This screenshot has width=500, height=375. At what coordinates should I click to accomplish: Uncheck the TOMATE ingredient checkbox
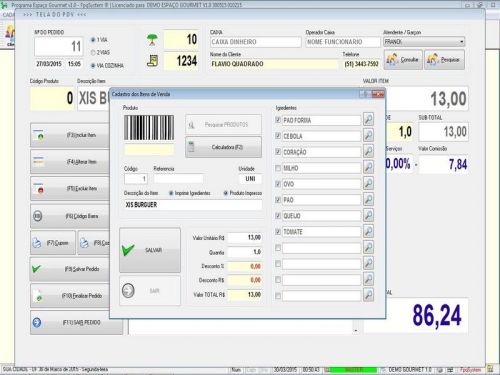point(278,232)
